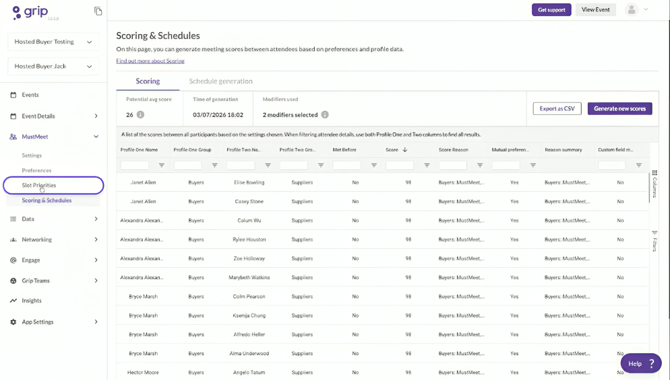Open the Filters side panel
This screenshot has width=670, height=380.
coord(654,241)
